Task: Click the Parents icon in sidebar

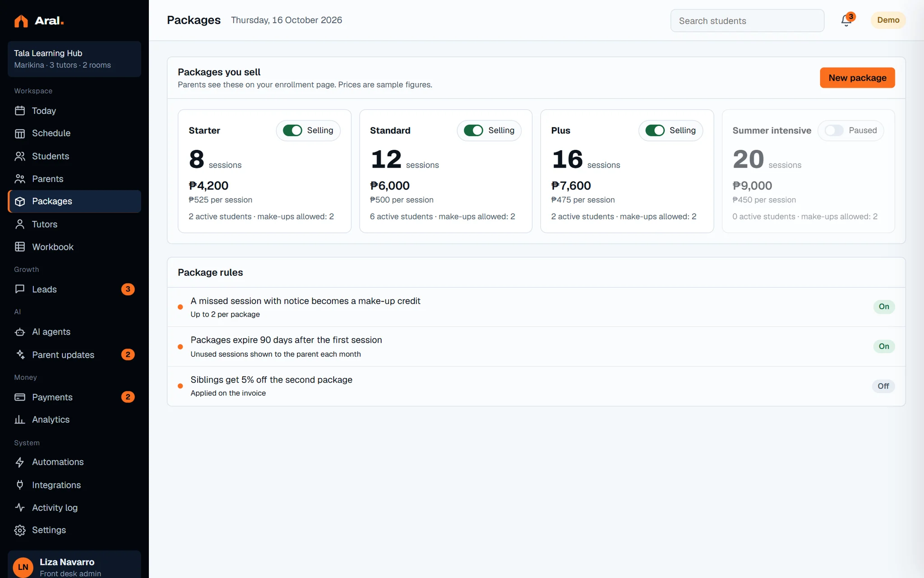Action: [20, 179]
